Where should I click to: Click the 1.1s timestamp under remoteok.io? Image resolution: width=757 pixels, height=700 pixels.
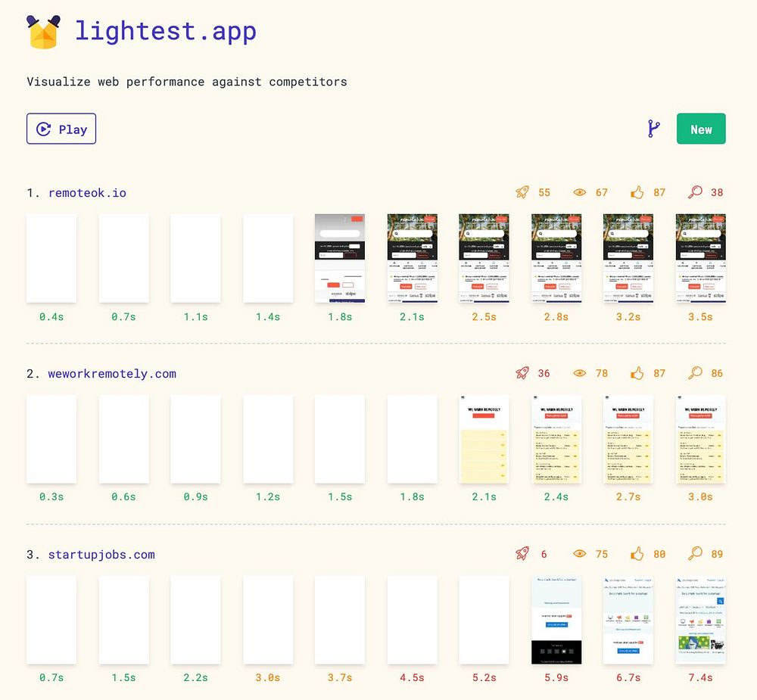click(x=195, y=317)
